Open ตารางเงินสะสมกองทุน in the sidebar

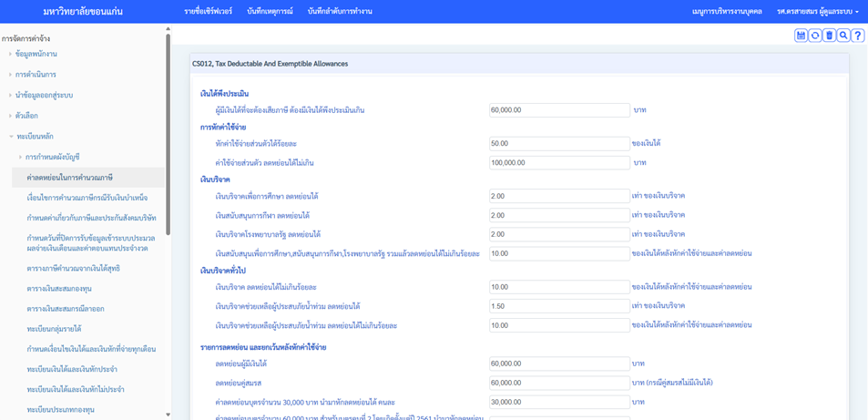coord(60,289)
